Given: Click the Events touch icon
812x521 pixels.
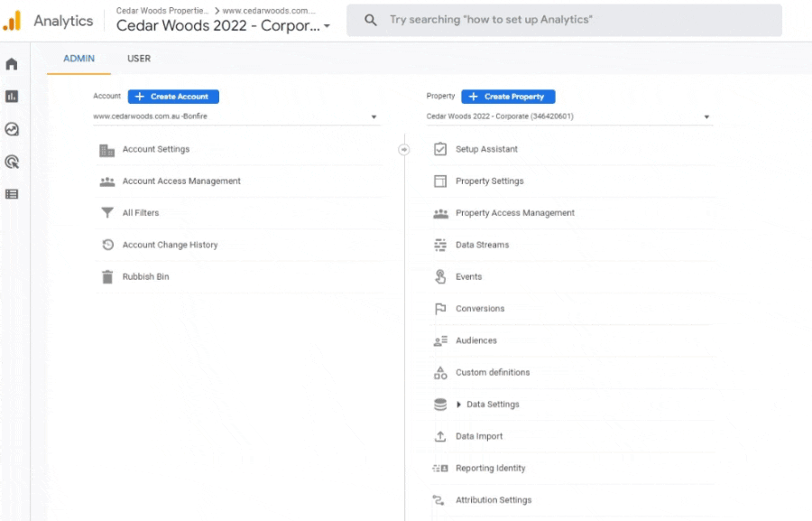Looking at the screenshot, I should (x=440, y=277).
